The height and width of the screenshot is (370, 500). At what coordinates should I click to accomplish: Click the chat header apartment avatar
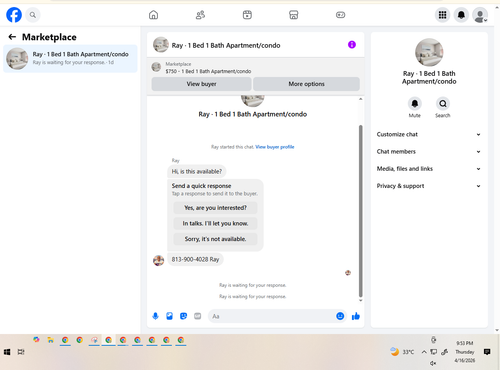tap(161, 45)
